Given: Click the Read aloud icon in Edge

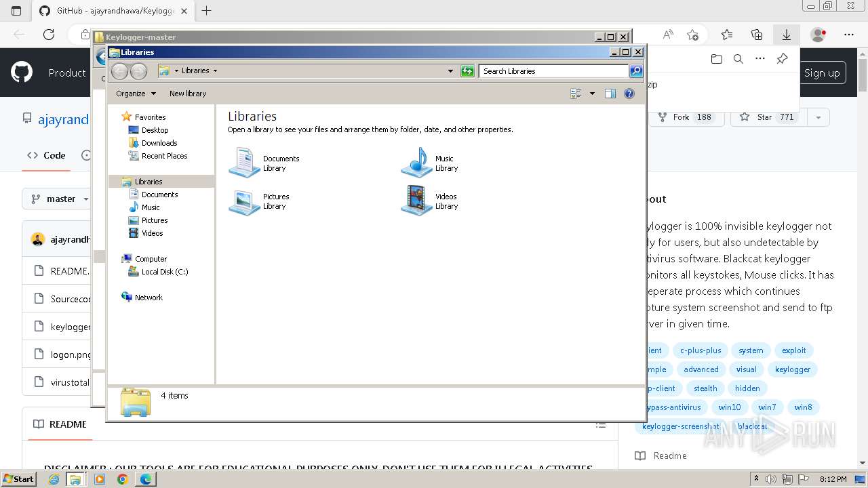Looking at the screenshot, I should point(668,35).
